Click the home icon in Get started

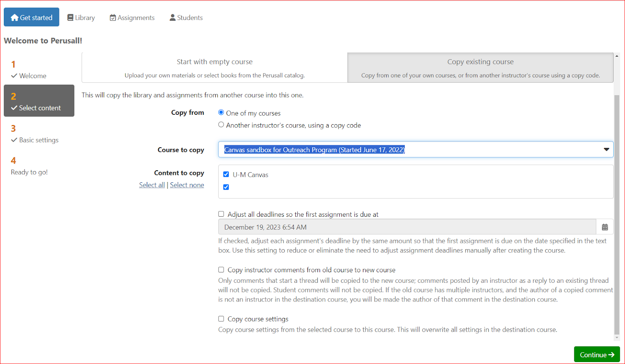tap(14, 18)
